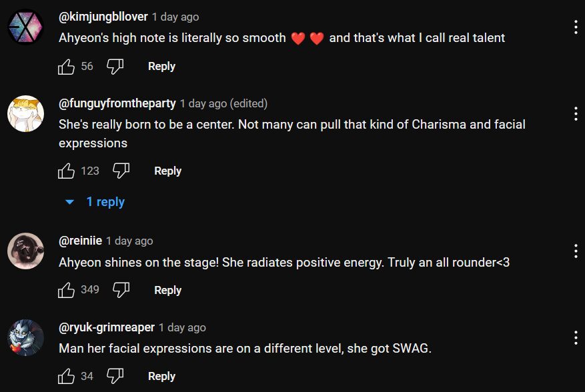Reply to @kimjungbllover's high note comment

(x=161, y=66)
